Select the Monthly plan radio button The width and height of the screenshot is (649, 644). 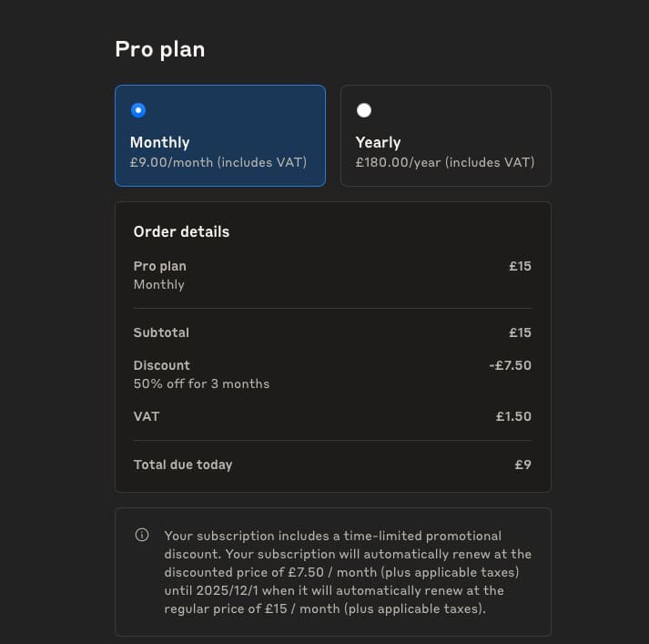click(138, 110)
